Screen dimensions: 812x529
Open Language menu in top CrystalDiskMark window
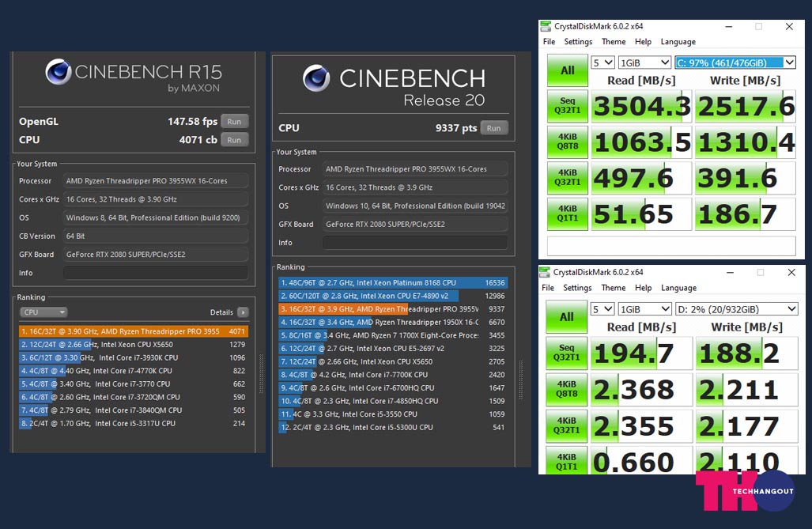(x=678, y=41)
